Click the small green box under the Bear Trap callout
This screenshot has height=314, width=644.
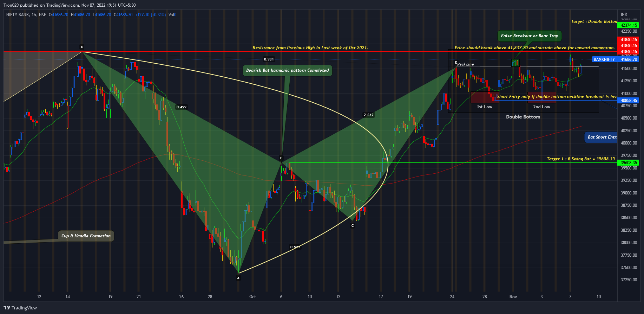tap(515, 63)
